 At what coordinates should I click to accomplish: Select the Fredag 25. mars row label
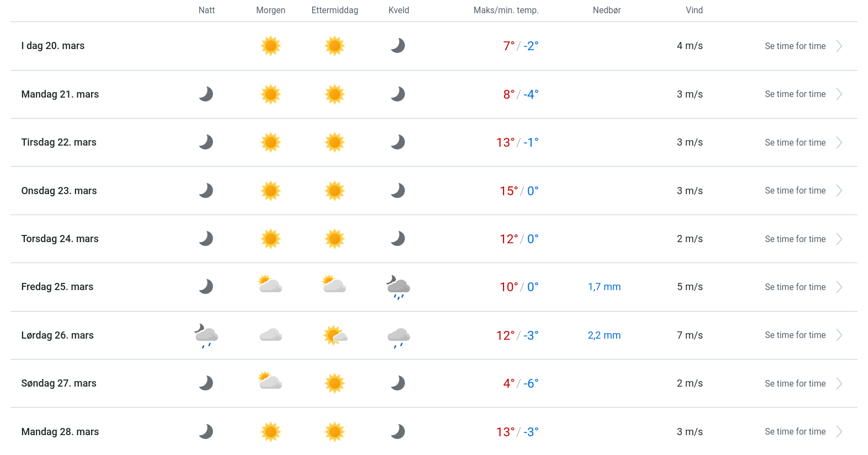point(57,287)
